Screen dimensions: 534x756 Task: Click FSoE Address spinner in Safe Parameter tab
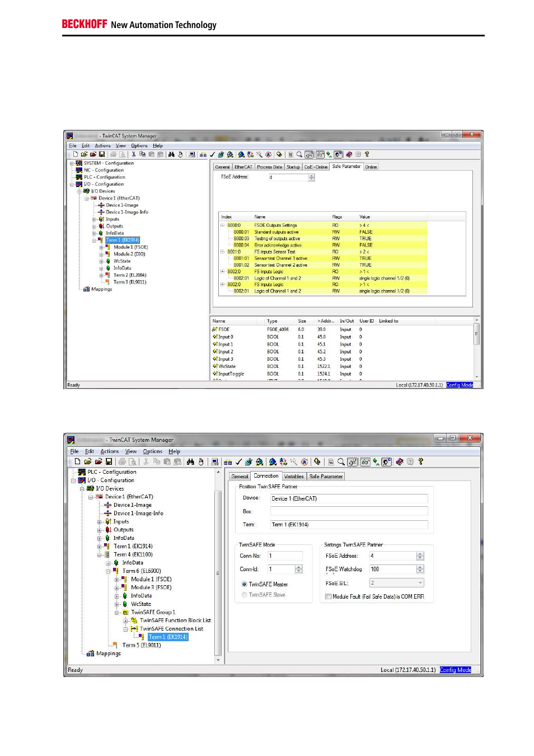[x=312, y=178]
